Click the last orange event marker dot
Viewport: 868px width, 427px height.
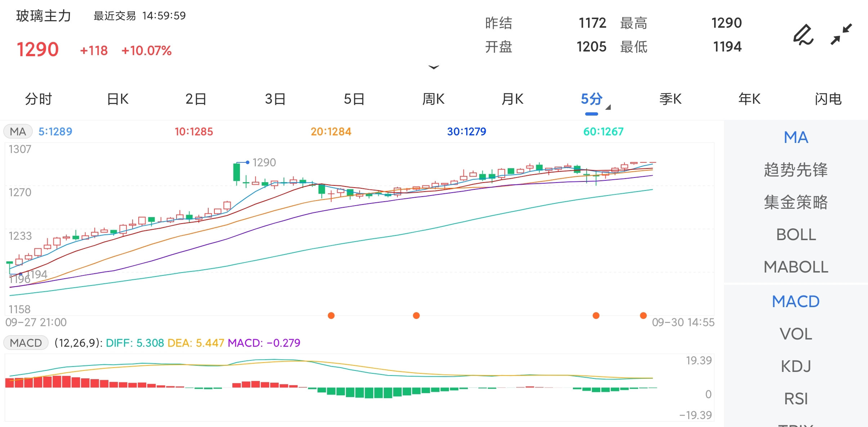click(643, 316)
